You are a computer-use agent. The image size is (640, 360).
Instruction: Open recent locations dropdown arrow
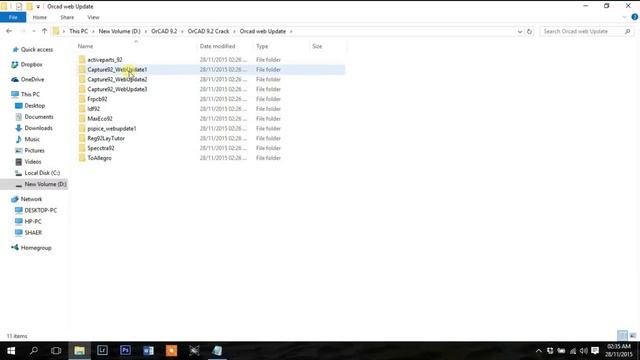click(x=33, y=31)
